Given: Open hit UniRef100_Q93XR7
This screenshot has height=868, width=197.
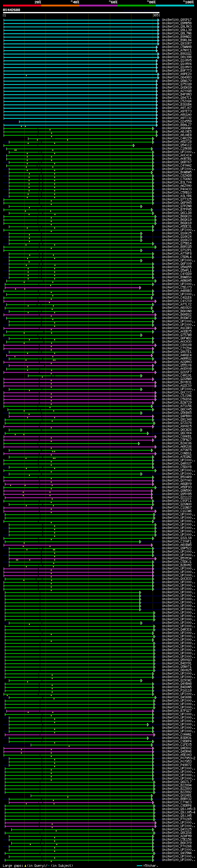Looking at the screenshot, I should coord(176,43).
